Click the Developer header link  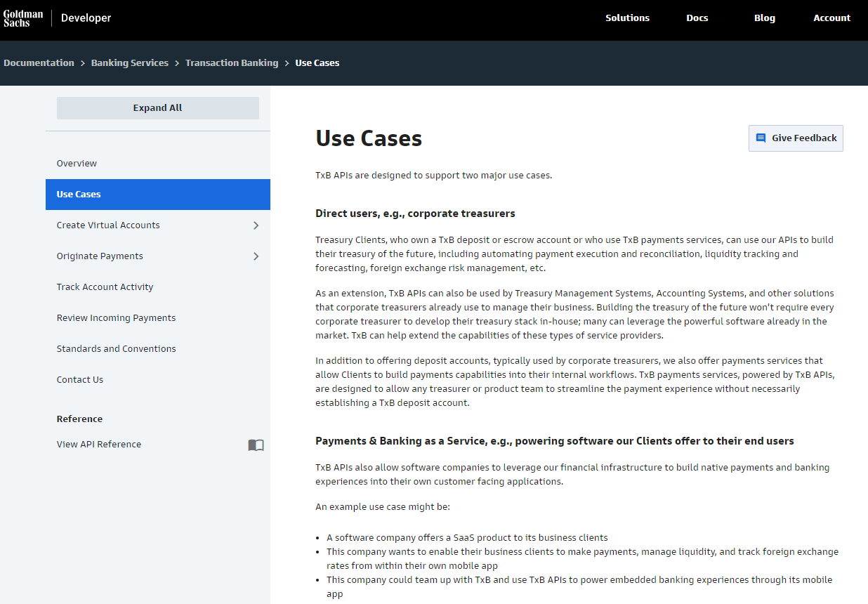point(86,18)
